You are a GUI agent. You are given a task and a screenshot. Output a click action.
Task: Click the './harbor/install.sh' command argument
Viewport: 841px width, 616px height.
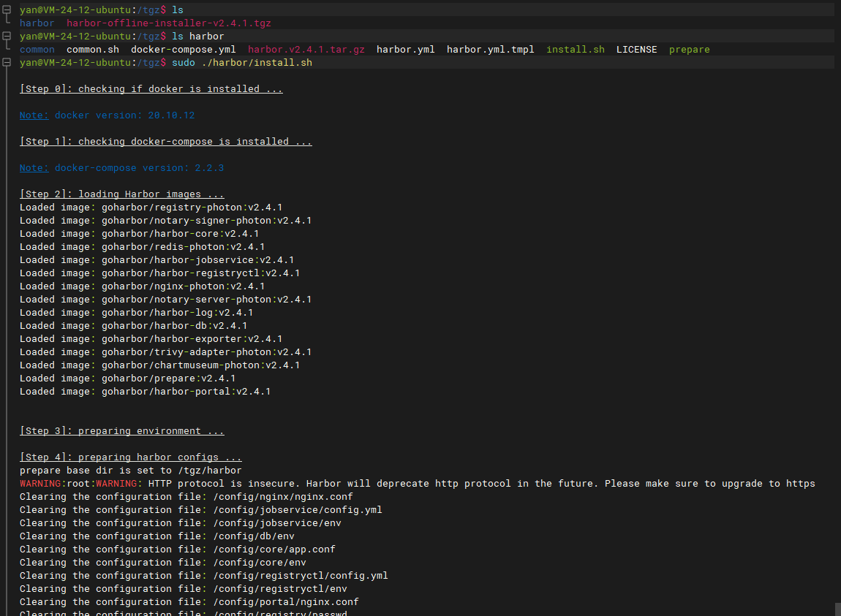(257, 63)
